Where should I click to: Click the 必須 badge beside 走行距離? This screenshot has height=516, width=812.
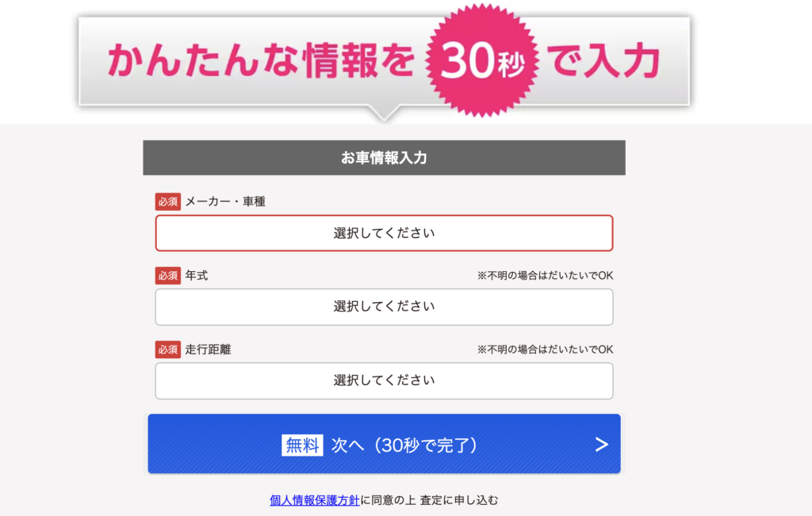tap(168, 350)
